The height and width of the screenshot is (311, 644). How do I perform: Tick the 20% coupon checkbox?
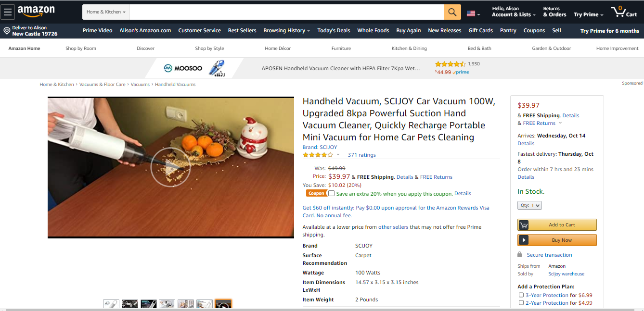pyautogui.click(x=331, y=193)
